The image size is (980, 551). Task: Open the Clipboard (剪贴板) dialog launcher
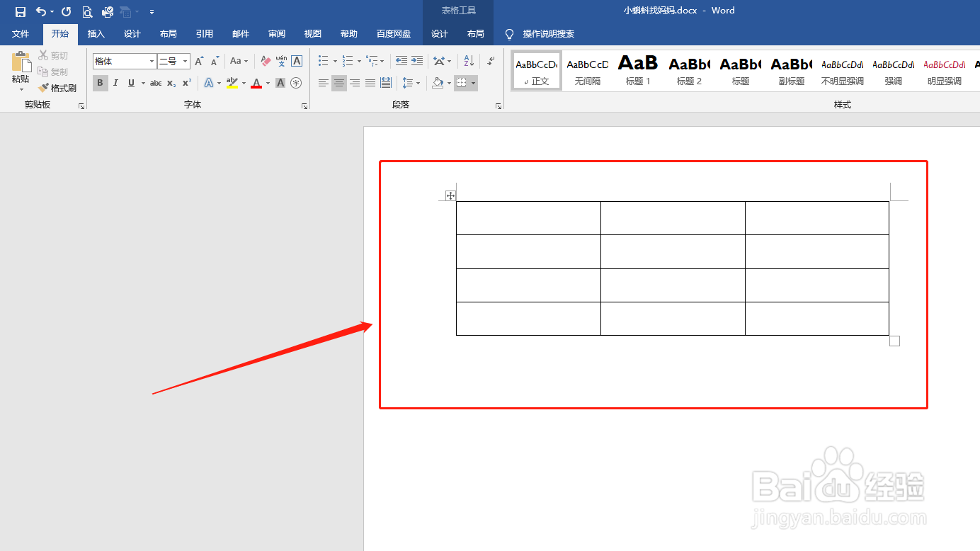(x=81, y=106)
